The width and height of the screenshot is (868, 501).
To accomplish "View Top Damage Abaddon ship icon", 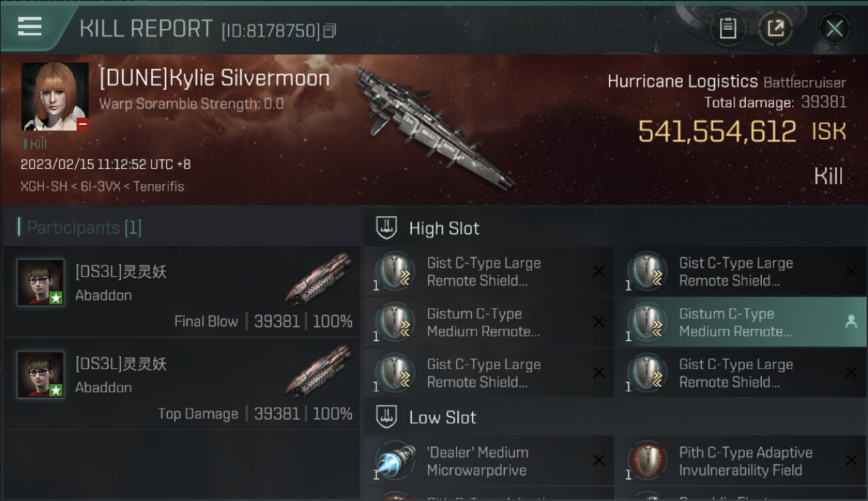I will coord(318,370).
